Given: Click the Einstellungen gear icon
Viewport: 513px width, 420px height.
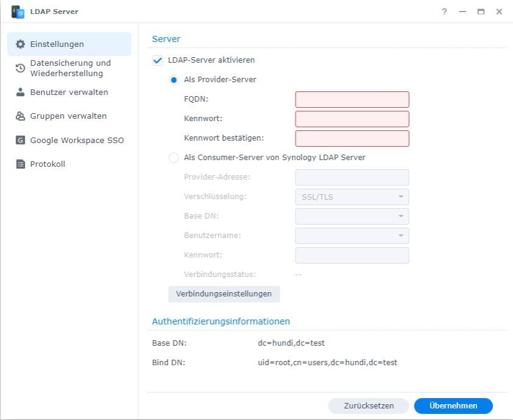Looking at the screenshot, I should (x=20, y=44).
